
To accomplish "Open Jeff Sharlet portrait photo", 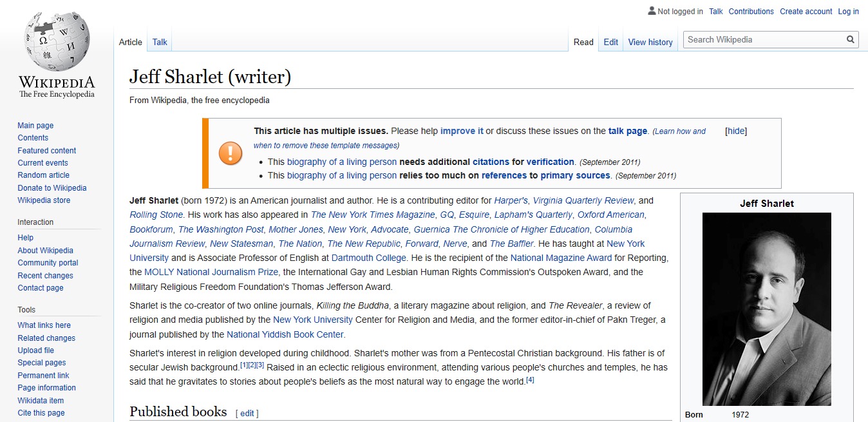I will click(x=766, y=309).
